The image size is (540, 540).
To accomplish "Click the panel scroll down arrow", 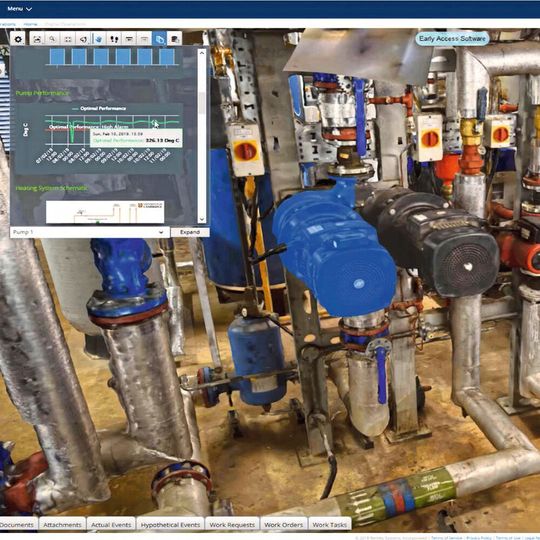I will pyautogui.click(x=202, y=219).
